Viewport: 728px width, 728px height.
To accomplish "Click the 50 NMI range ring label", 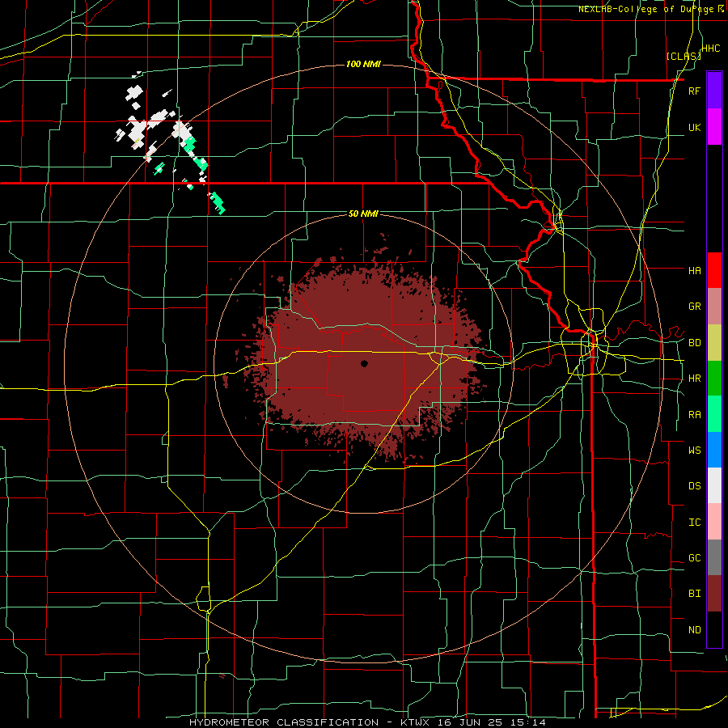I will click(363, 214).
